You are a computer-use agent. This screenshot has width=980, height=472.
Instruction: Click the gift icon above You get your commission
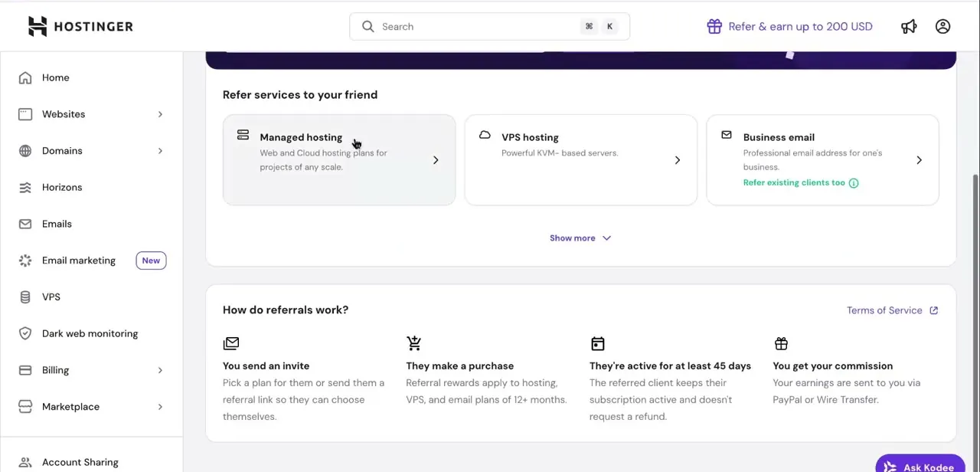pyautogui.click(x=781, y=343)
